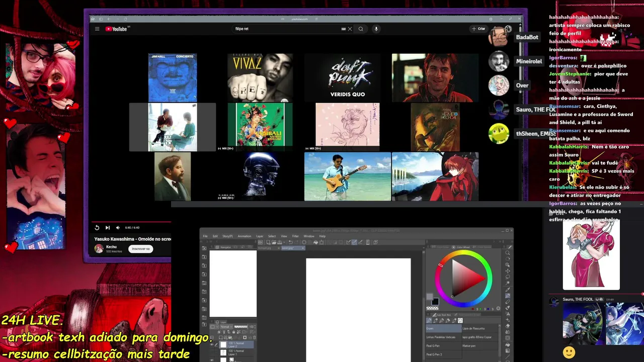Select the Marker pen sub tool

480,346
